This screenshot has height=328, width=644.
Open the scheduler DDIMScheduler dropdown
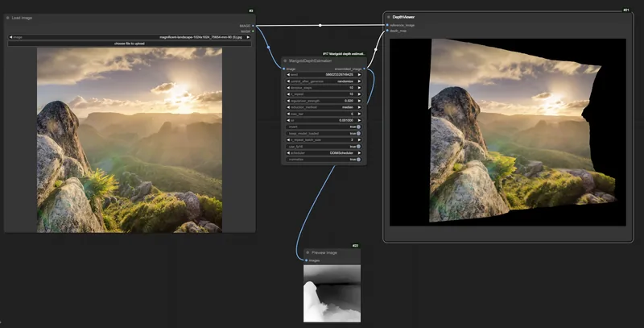coord(324,153)
